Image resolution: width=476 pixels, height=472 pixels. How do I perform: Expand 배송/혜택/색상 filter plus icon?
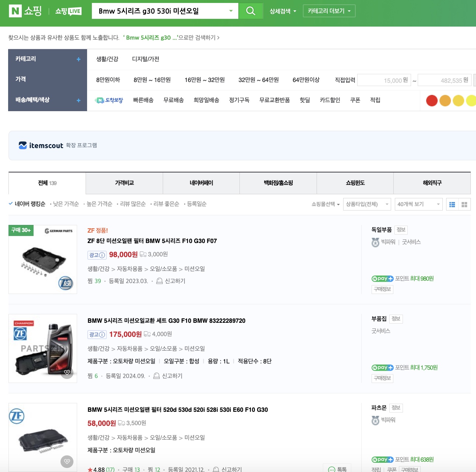click(79, 100)
